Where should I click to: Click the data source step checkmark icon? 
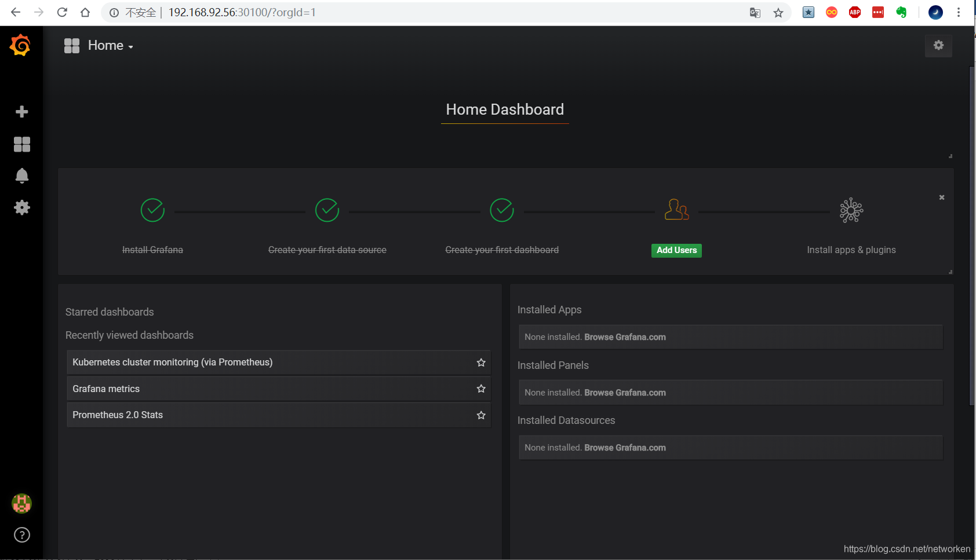pyautogui.click(x=327, y=210)
